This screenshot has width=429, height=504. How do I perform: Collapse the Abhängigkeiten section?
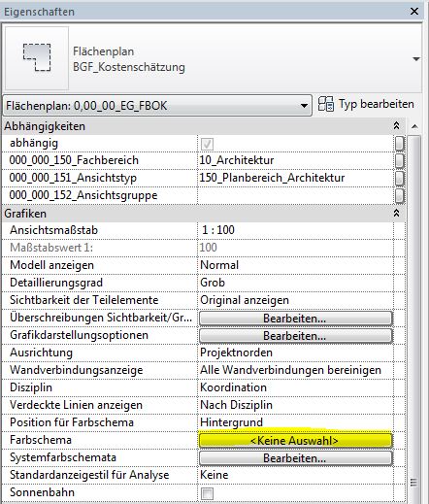click(x=396, y=125)
